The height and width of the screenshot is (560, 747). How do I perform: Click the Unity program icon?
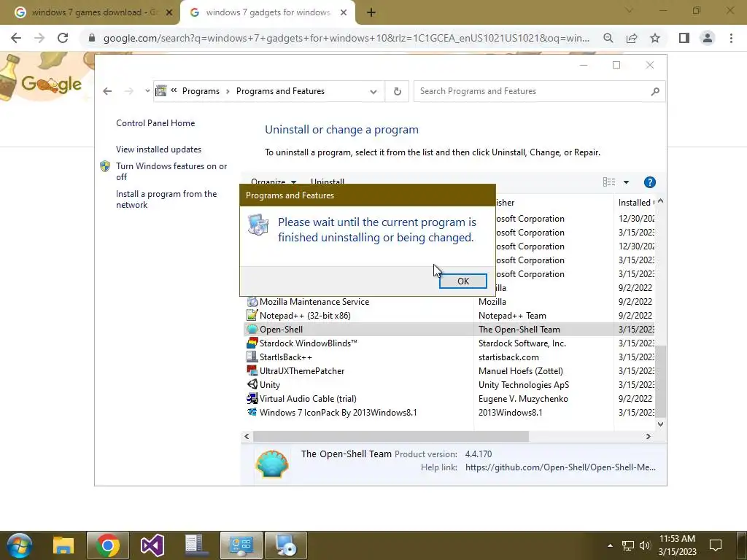coord(252,384)
